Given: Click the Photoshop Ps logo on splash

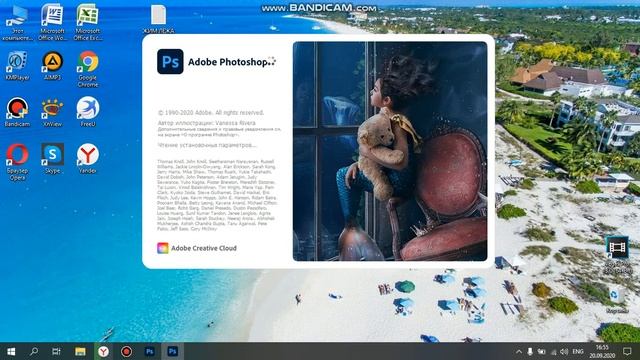Looking at the screenshot, I should pyautogui.click(x=170, y=62).
